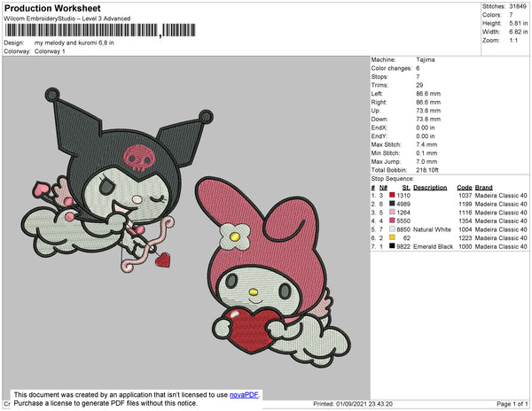532x411 pixels.
Task: Click the 'Brand' column header
Action: click(484, 188)
